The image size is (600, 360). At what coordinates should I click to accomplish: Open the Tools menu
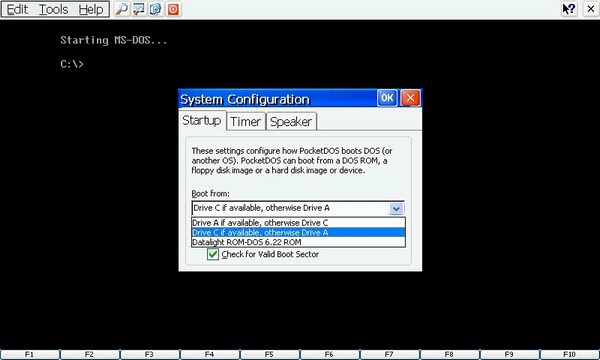pyautogui.click(x=54, y=9)
